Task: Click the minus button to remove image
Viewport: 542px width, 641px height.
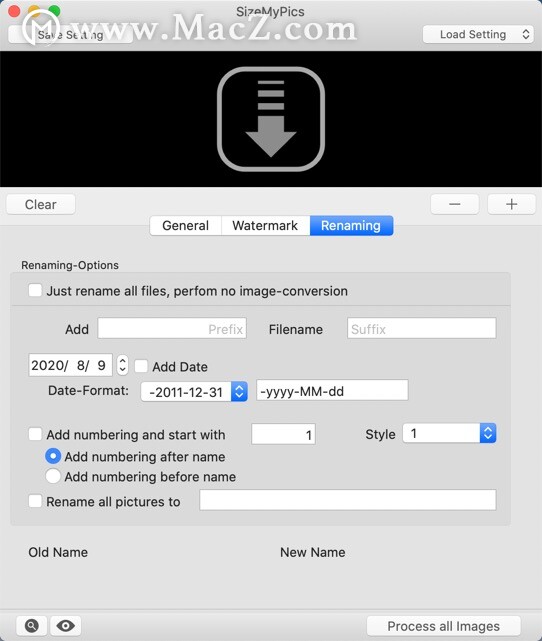Action: (455, 204)
